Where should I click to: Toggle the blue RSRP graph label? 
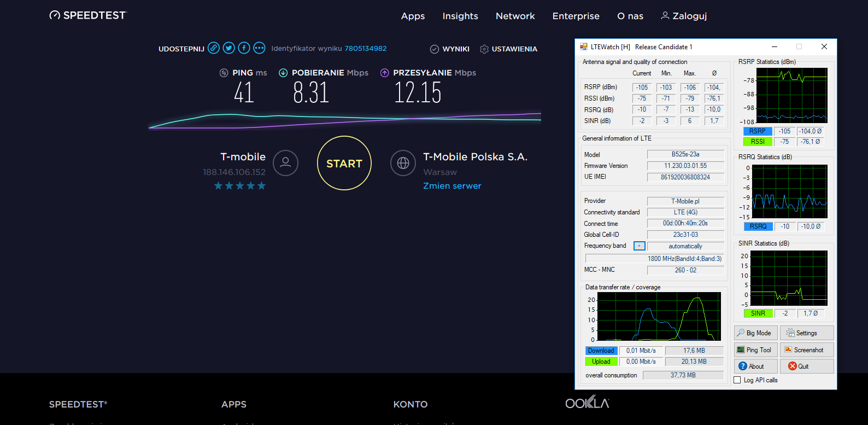(x=758, y=131)
